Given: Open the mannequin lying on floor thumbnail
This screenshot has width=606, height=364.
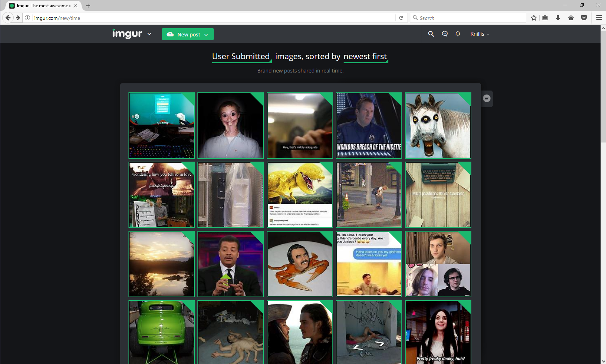Looking at the screenshot, I should 231,332.
